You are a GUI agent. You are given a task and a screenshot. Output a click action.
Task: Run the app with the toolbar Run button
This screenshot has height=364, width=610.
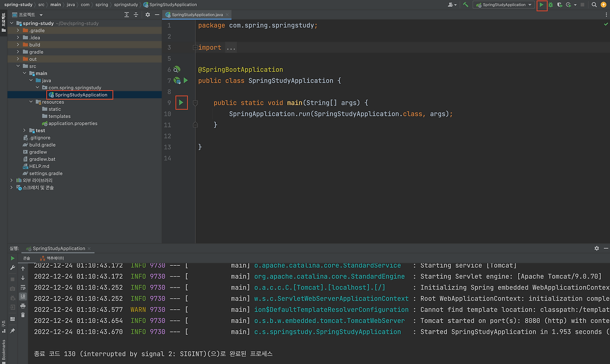click(541, 5)
